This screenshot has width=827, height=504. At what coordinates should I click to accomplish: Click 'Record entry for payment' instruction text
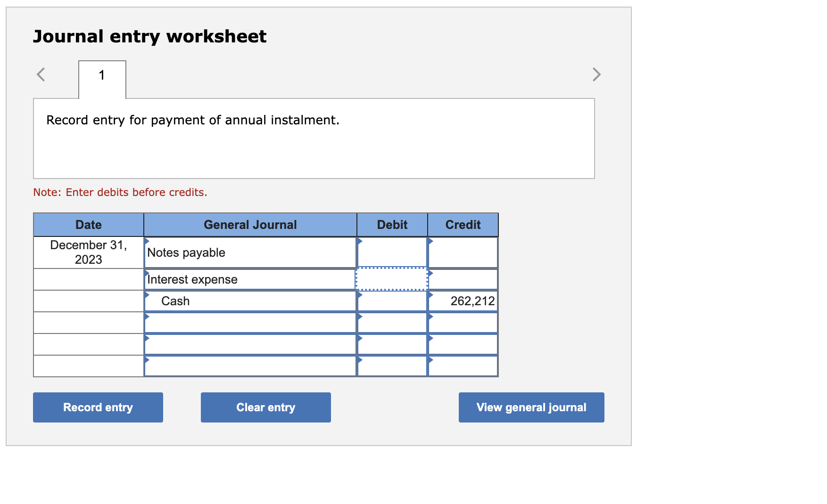[x=193, y=120]
